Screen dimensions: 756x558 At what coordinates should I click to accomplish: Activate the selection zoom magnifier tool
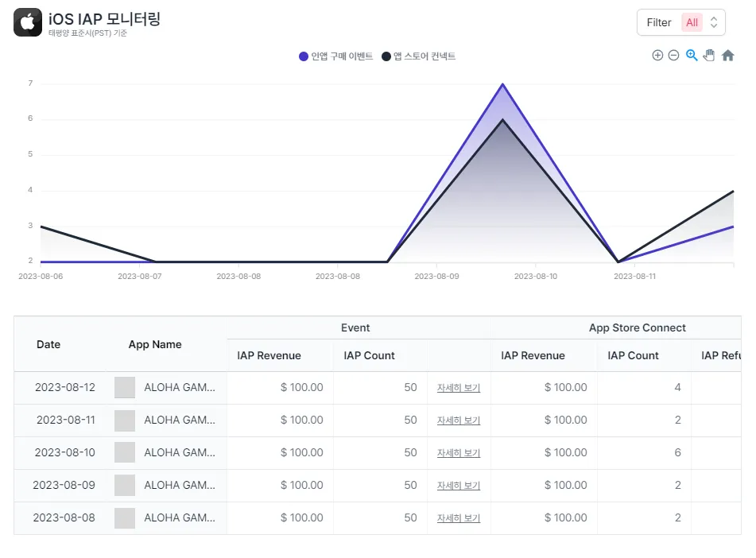pyautogui.click(x=692, y=56)
